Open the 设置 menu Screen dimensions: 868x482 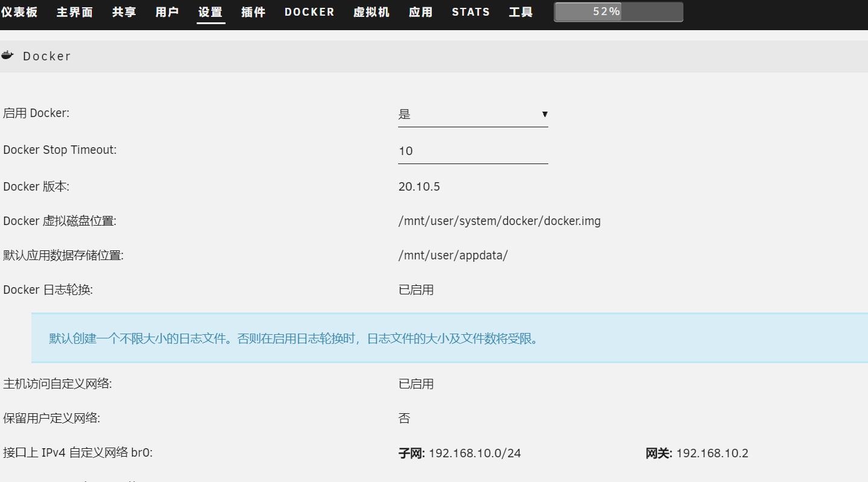tap(211, 12)
